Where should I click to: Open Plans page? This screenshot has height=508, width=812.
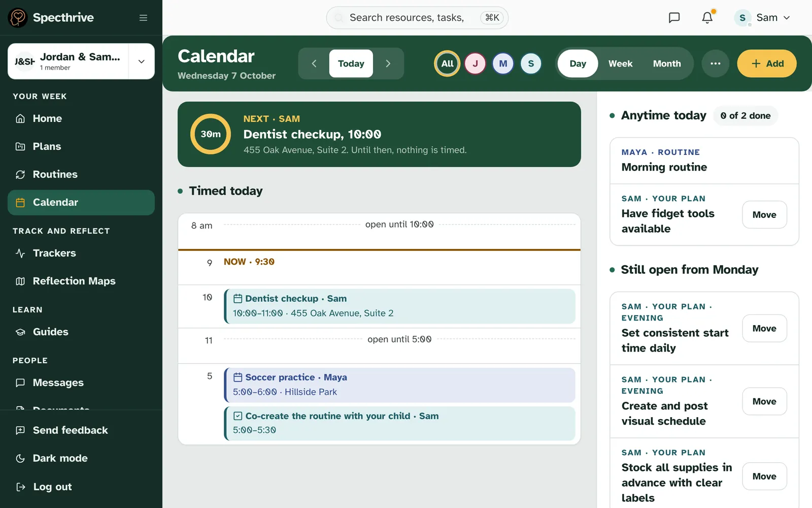click(81, 146)
